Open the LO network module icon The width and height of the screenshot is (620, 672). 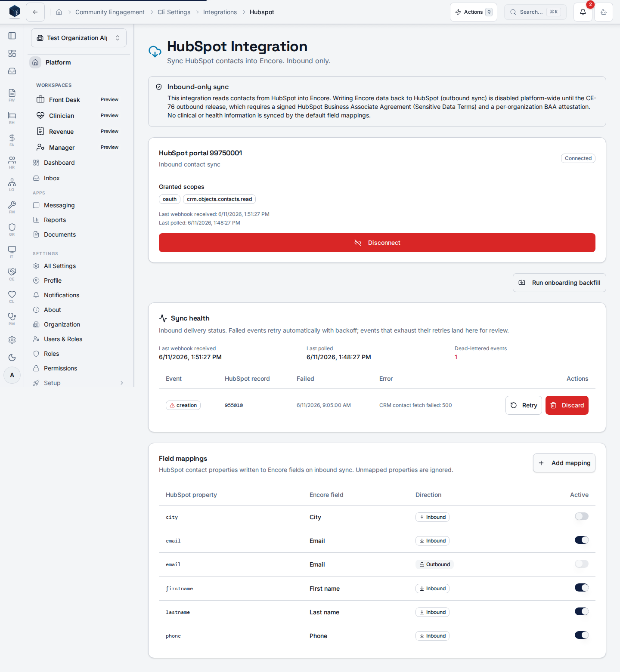pyautogui.click(x=12, y=185)
